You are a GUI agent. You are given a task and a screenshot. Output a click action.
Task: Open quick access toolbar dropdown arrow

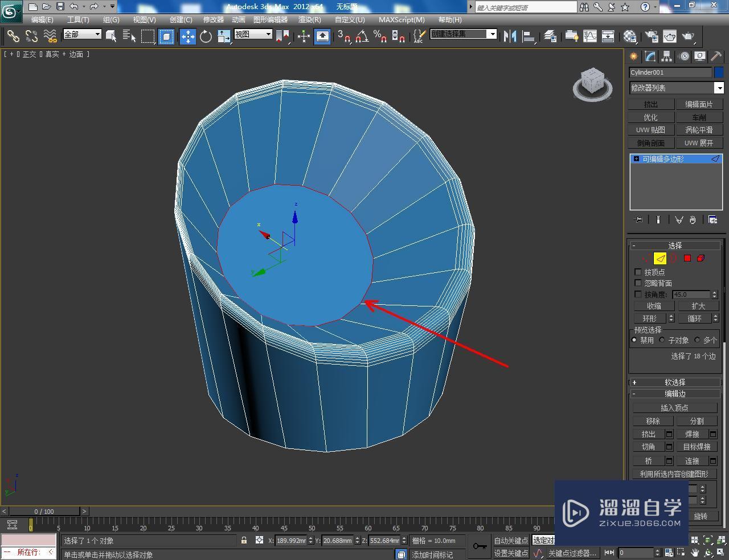click(112, 7)
